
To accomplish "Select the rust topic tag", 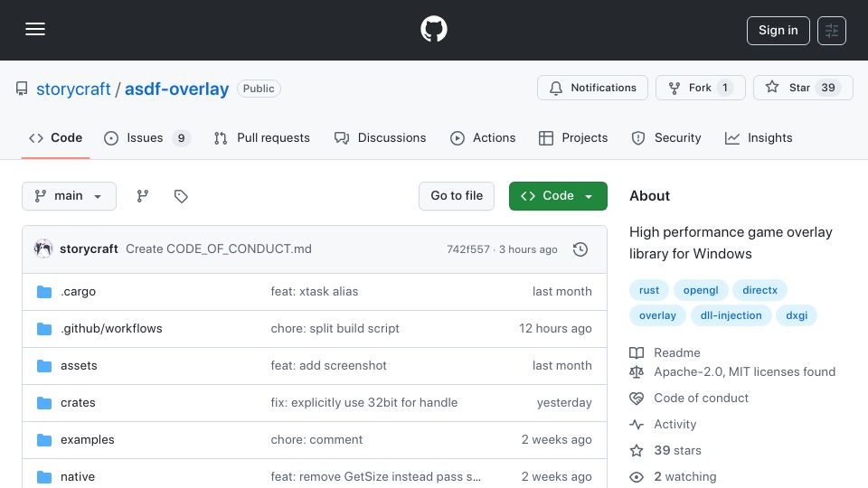I will (x=649, y=290).
